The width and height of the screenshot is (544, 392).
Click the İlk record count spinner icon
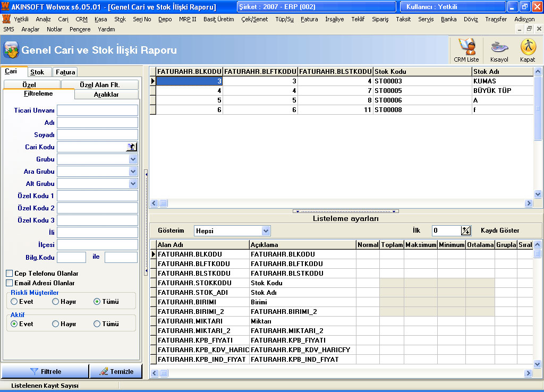466,231
